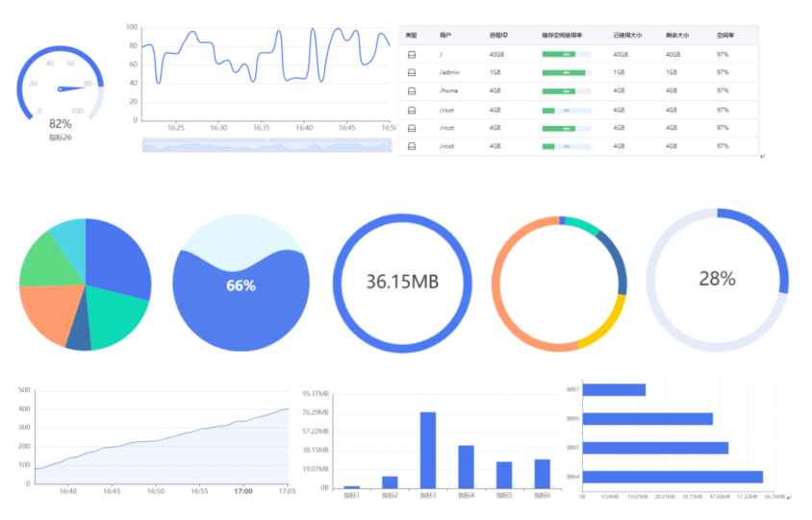Click the right handle of the zoom slider
812x520 pixels.
[391, 147]
